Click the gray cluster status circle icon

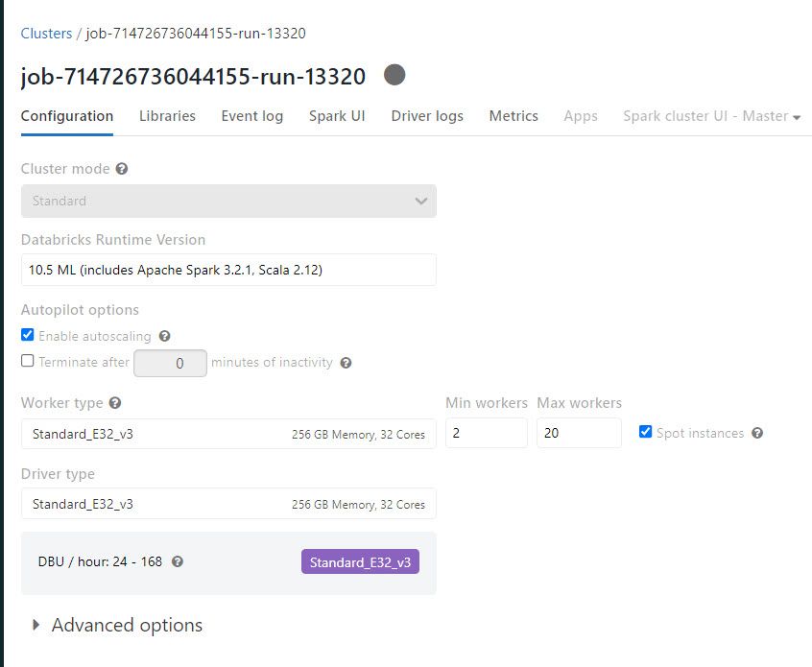click(x=394, y=75)
